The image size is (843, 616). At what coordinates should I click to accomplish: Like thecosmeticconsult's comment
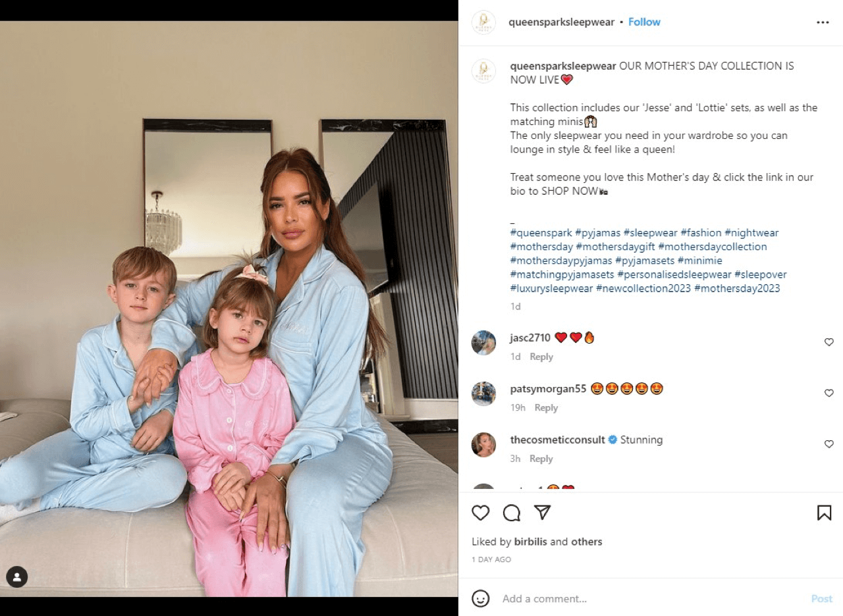click(x=829, y=444)
